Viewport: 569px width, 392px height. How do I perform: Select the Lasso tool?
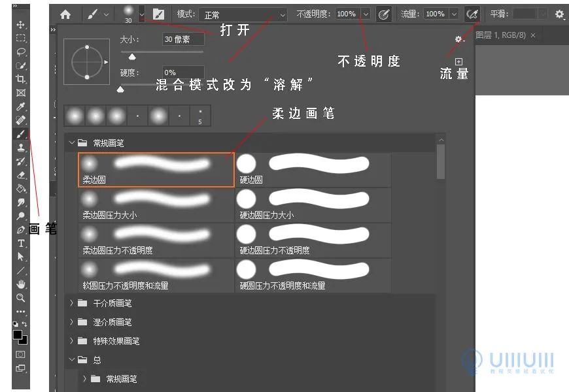[22, 51]
